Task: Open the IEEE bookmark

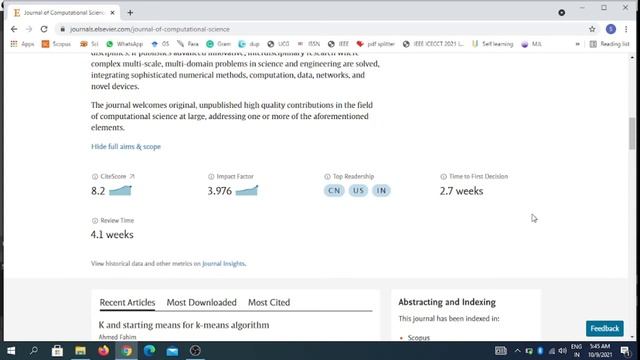Action: (338, 44)
